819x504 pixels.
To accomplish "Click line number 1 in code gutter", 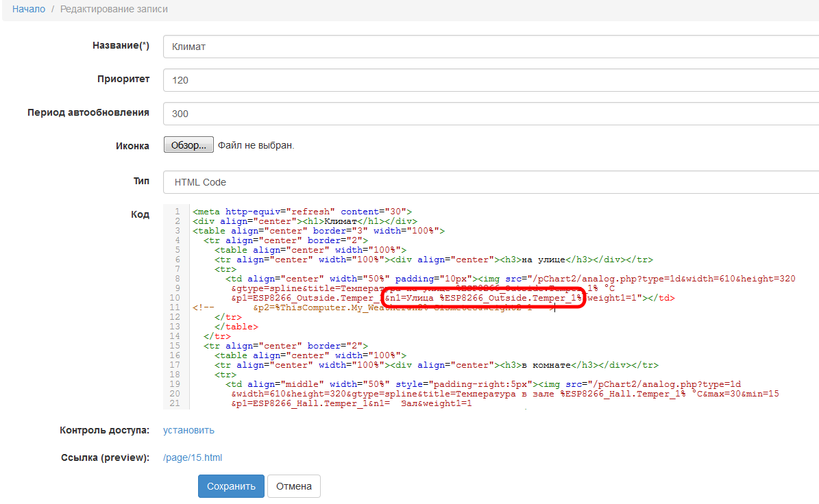I will click(x=177, y=212).
